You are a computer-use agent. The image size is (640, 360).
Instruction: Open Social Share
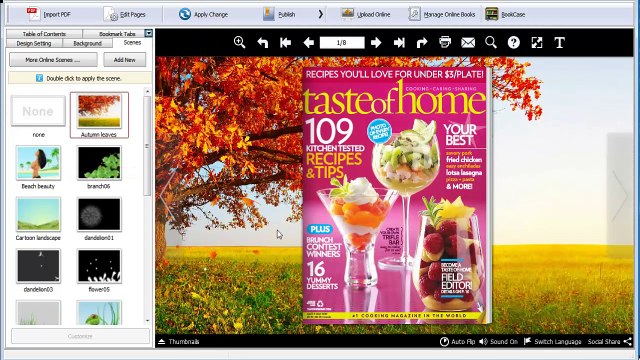609,342
